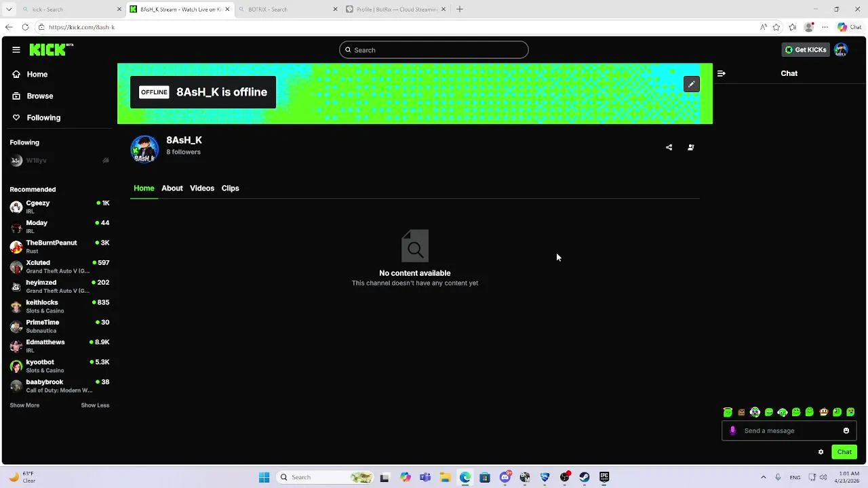Open Discord from taskbar

tap(505, 477)
